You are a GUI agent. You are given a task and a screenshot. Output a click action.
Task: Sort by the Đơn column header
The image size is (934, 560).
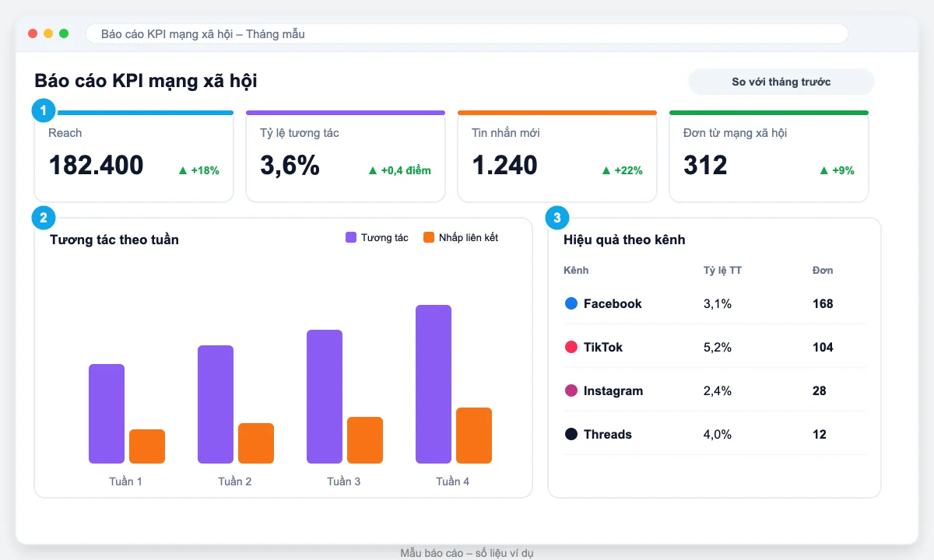[823, 270]
